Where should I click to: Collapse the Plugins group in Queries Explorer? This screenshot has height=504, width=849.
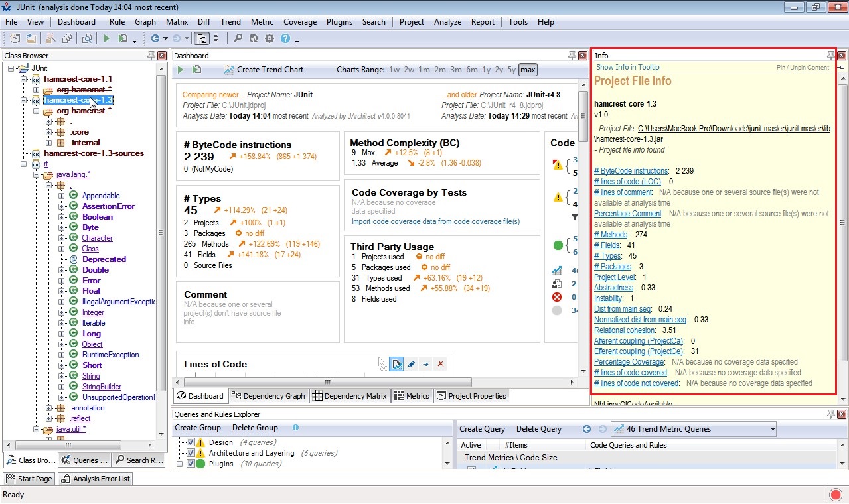179,464
